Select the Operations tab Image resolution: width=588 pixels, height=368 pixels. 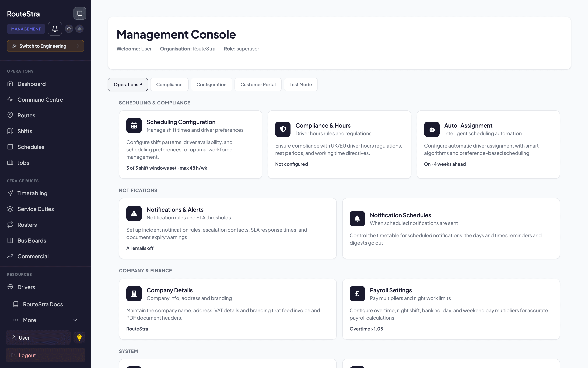pos(128,84)
